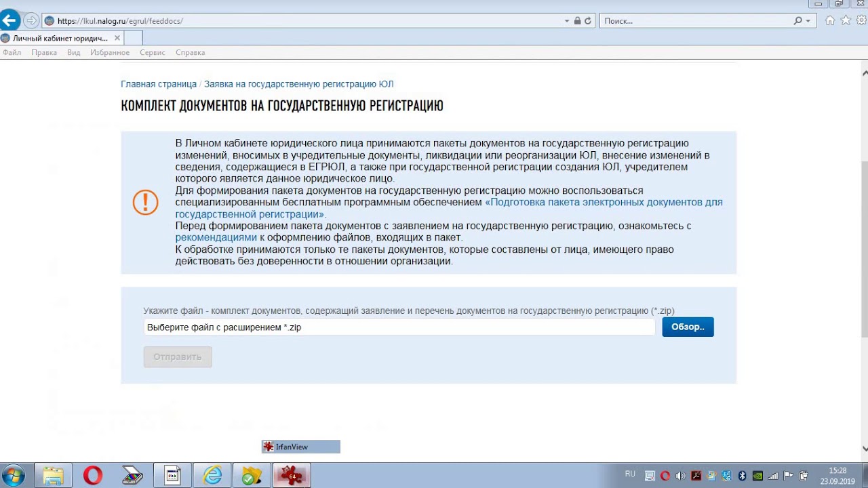Open Заявка на государственную регистрацию ЮЛ breadcrumb
This screenshot has height=488, width=868.
(x=298, y=84)
